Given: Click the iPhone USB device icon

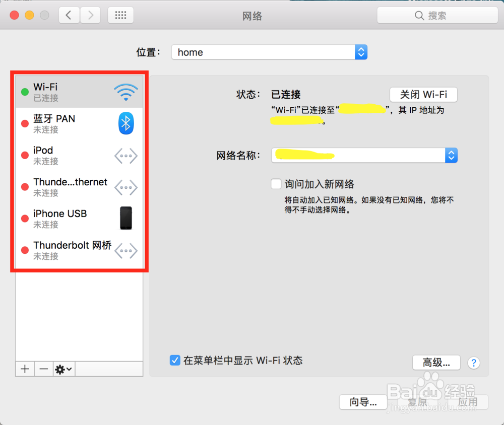Looking at the screenshot, I should point(125,218).
